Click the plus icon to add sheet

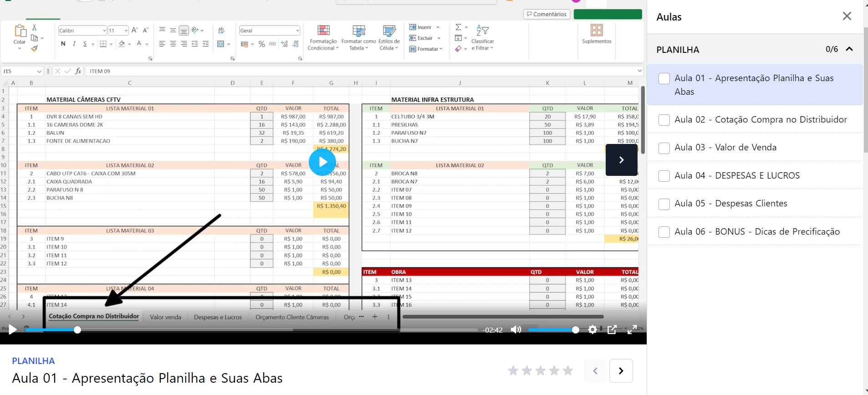click(375, 317)
